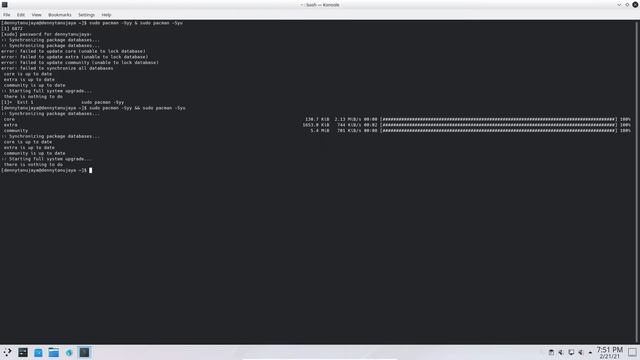Click the 'extra' download progress row
This screenshot has width=640, height=360.
316,125
